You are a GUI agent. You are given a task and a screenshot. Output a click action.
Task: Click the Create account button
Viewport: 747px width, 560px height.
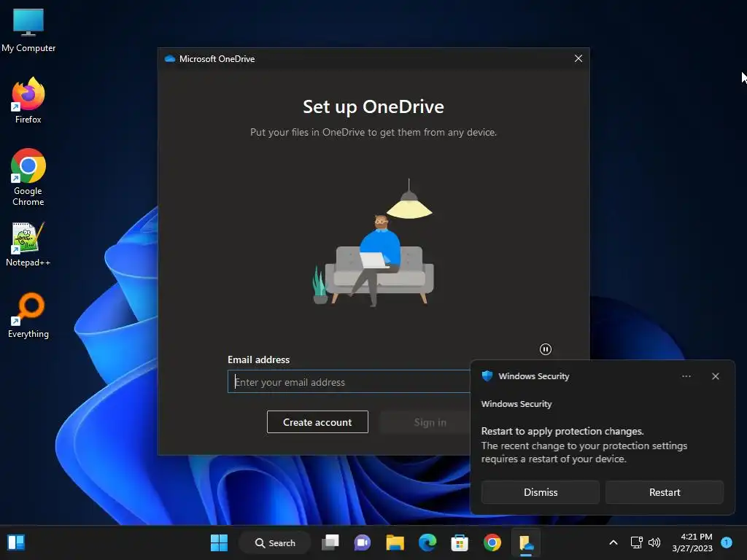317,422
